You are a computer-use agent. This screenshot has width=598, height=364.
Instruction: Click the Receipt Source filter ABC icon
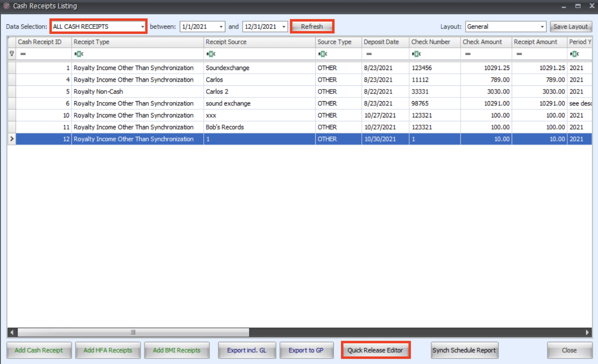point(211,54)
